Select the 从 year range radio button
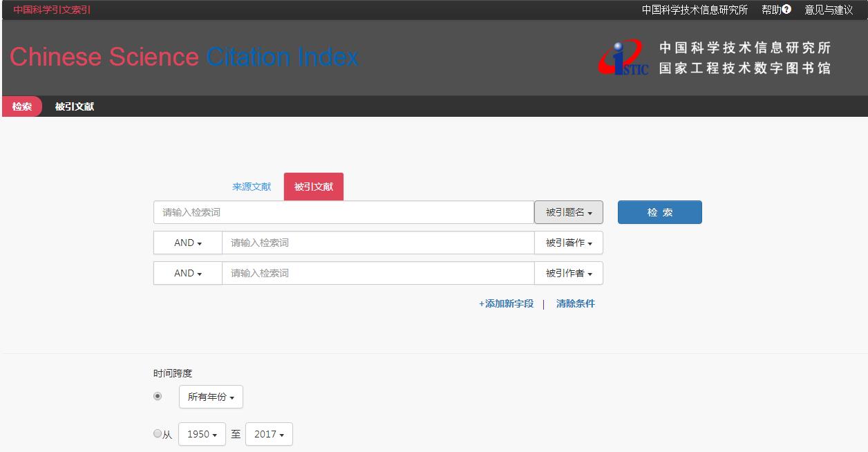868x452 pixels. pos(157,434)
